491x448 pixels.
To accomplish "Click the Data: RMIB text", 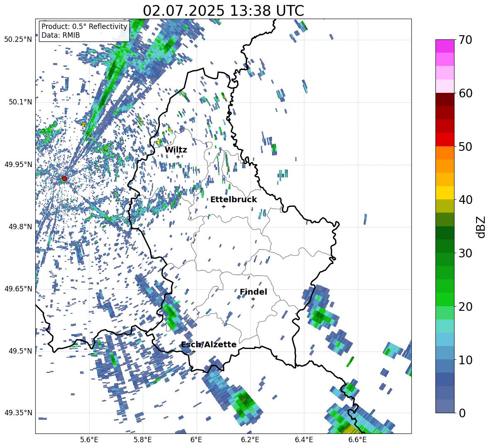I will click(61, 35).
